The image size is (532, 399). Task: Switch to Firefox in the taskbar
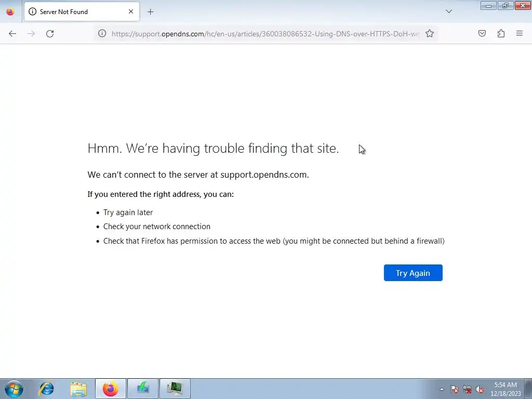point(111,389)
